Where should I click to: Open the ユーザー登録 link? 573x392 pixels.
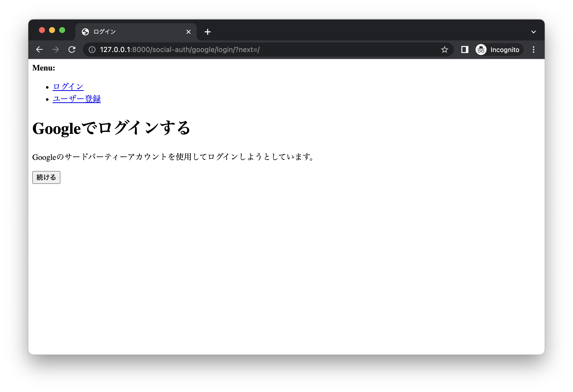tap(77, 99)
